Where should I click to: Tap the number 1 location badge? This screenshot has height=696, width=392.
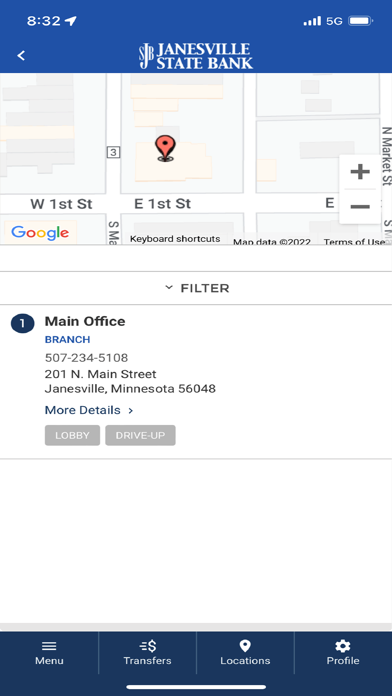[x=23, y=324]
